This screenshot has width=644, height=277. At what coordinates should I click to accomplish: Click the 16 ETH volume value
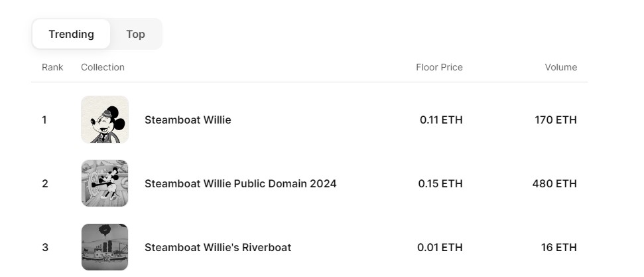(559, 247)
